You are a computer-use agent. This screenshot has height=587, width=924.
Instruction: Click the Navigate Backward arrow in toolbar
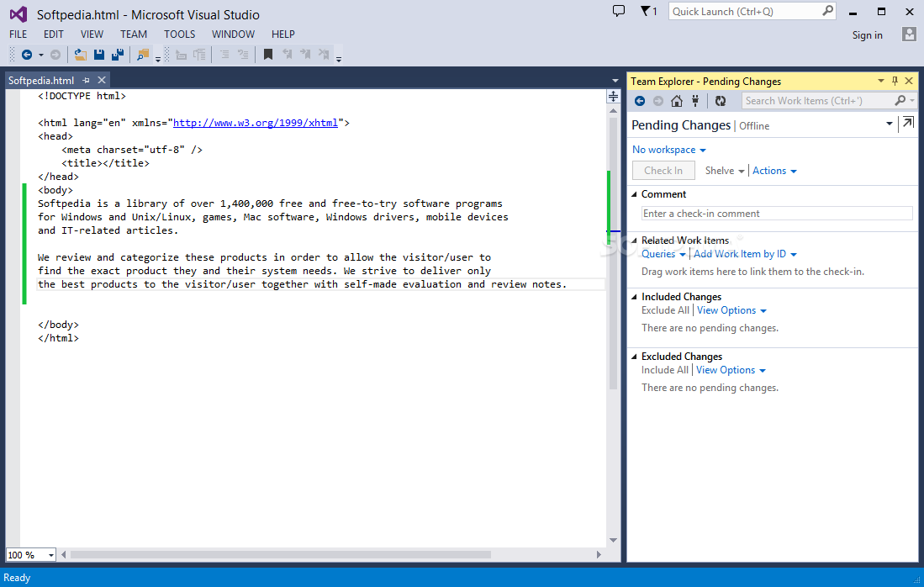pyautogui.click(x=27, y=55)
